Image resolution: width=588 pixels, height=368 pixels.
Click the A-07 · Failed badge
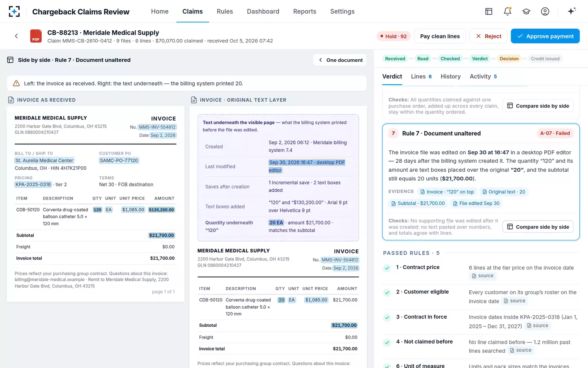(555, 133)
